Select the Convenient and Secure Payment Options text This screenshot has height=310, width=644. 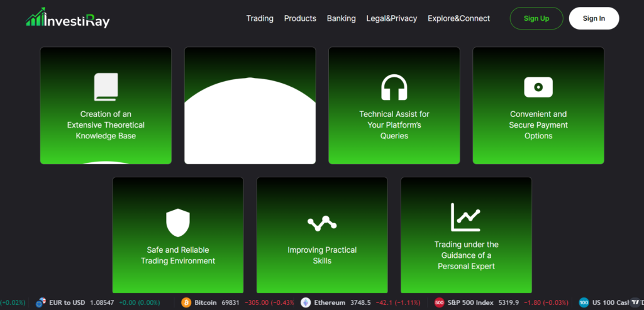pyautogui.click(x=538, y=125)
